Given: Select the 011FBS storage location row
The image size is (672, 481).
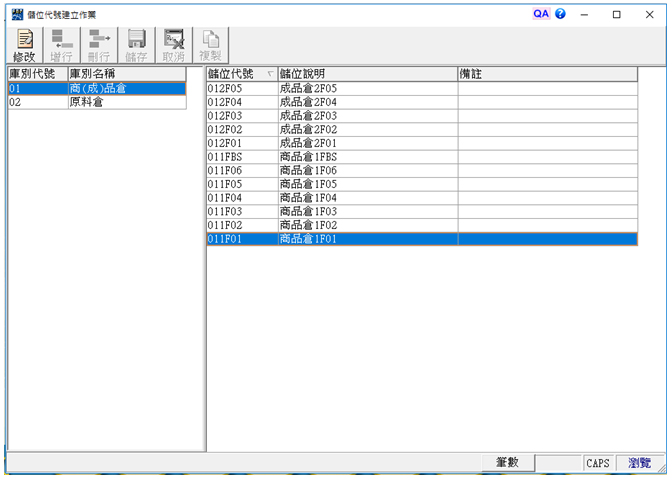Looking at the screenshot, I should [241, 158].
